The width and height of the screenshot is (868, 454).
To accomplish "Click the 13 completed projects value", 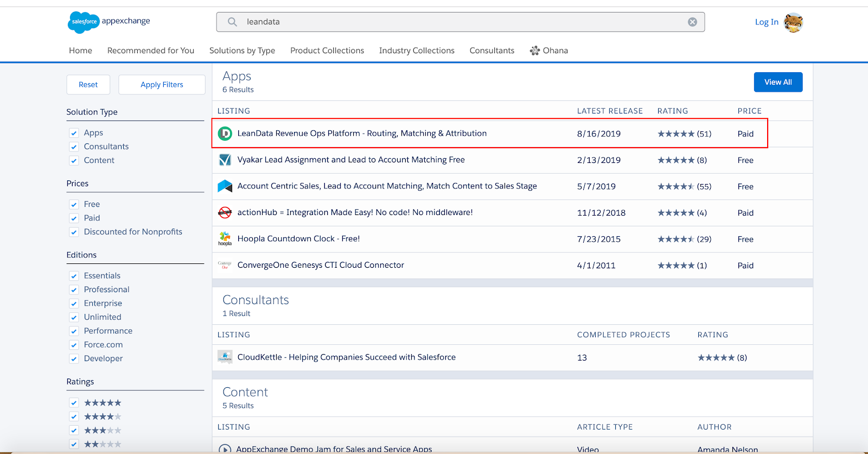I will pos(582,357).
